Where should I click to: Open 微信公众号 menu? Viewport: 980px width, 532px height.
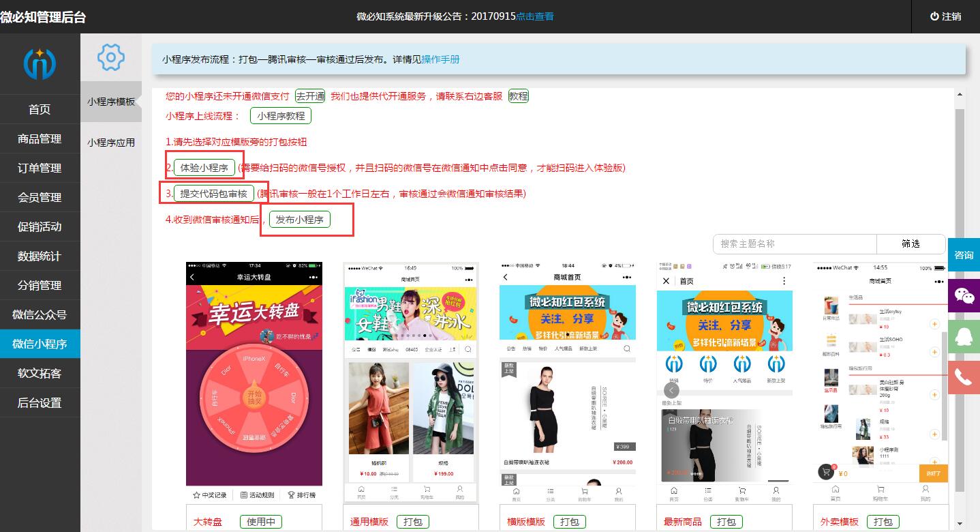[40, 314]
